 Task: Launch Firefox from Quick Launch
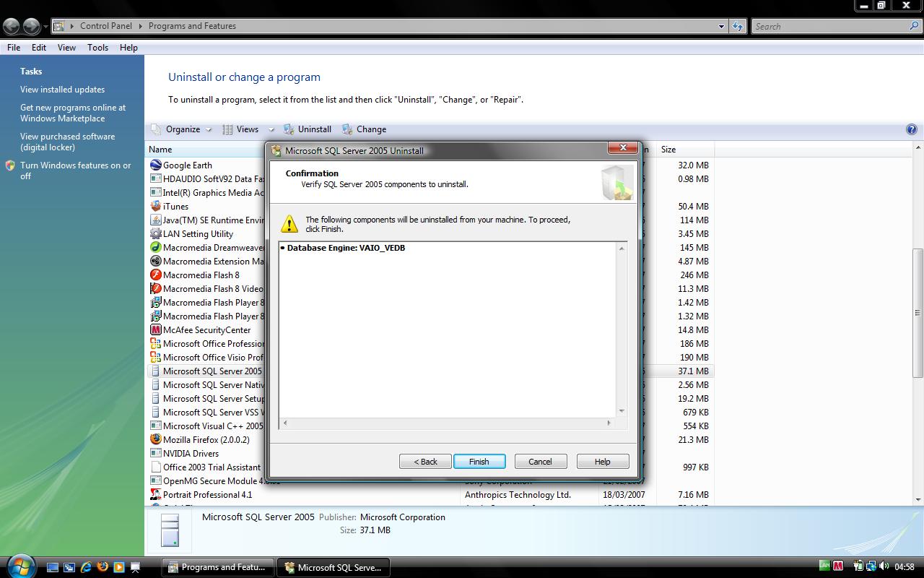(103, 567)
